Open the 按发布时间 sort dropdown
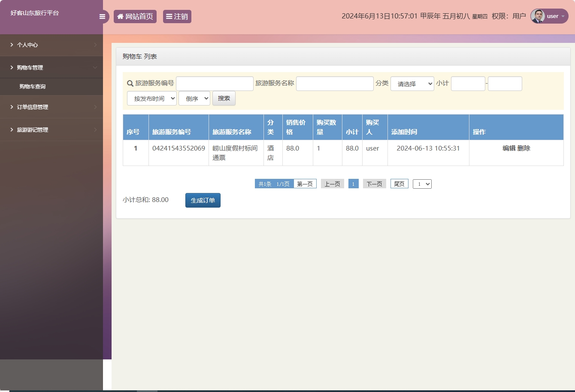Screen dimensions: 575x392 pyautogui.click(x=151, y=98)
